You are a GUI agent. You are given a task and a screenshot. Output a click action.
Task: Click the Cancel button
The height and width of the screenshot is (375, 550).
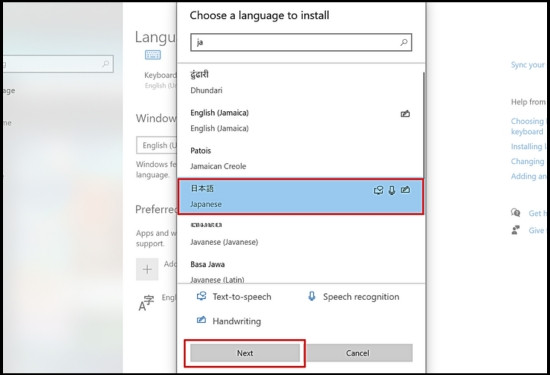coord(357,353)
